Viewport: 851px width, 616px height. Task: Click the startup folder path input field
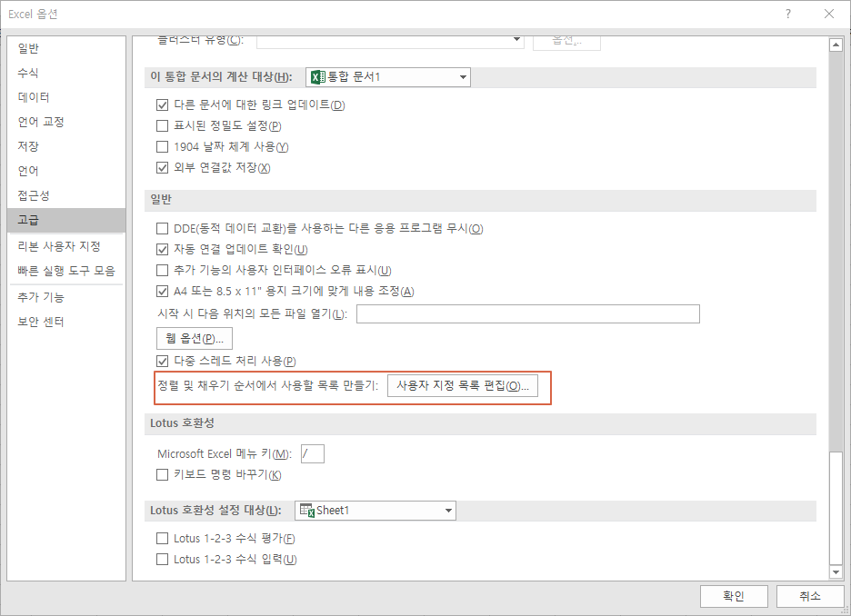(x=528, y=314)
